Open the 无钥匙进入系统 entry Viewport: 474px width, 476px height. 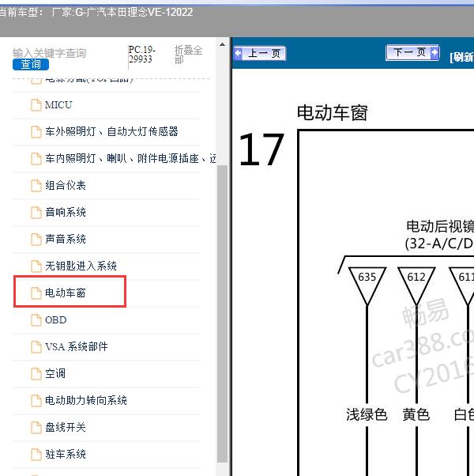pyautogui.click(x=81, y=266)
